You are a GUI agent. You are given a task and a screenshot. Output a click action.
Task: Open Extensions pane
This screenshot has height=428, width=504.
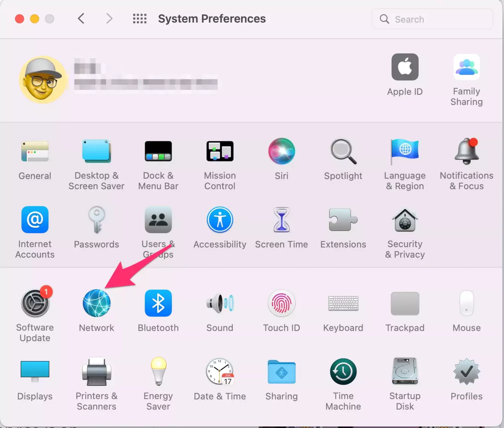pyautogui.click(x=343, y=220)
